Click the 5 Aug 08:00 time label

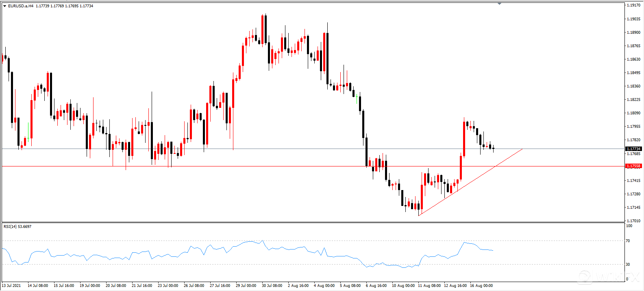click(x=350, y=285)
